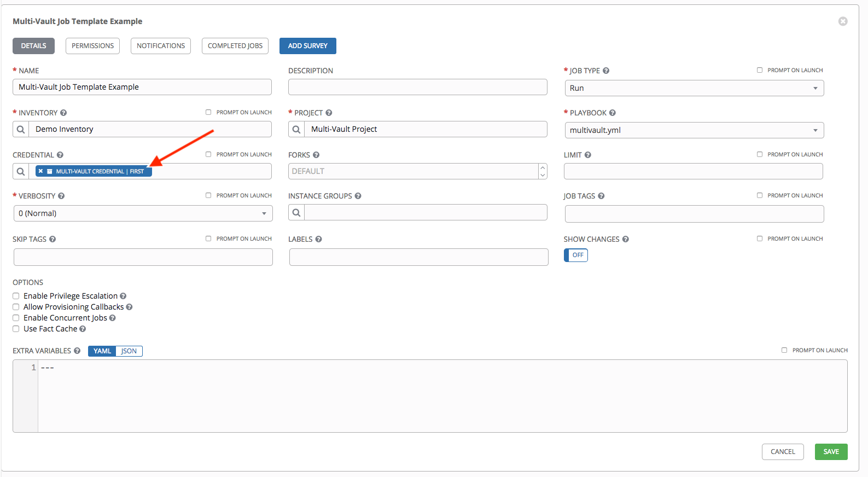Viewport: 868px width, 477px height.
Task: Check Use Fact Cache option
Action: click(x=16, y=329)
